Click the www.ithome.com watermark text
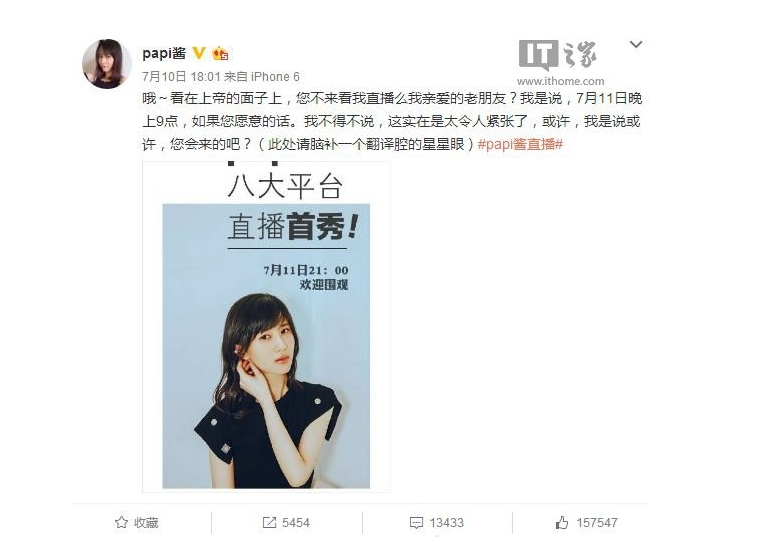Screen dimensions: 759x542 [x=561, y=81]
